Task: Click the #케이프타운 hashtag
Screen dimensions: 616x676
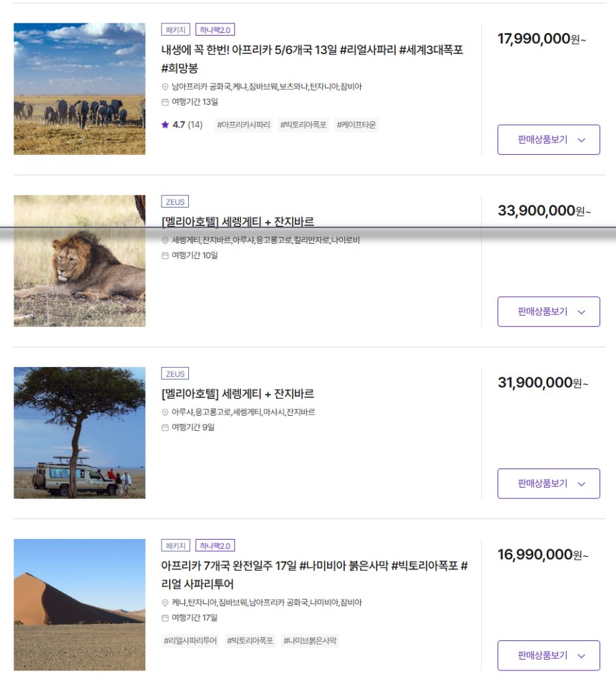Action: (x=356, y=125)
